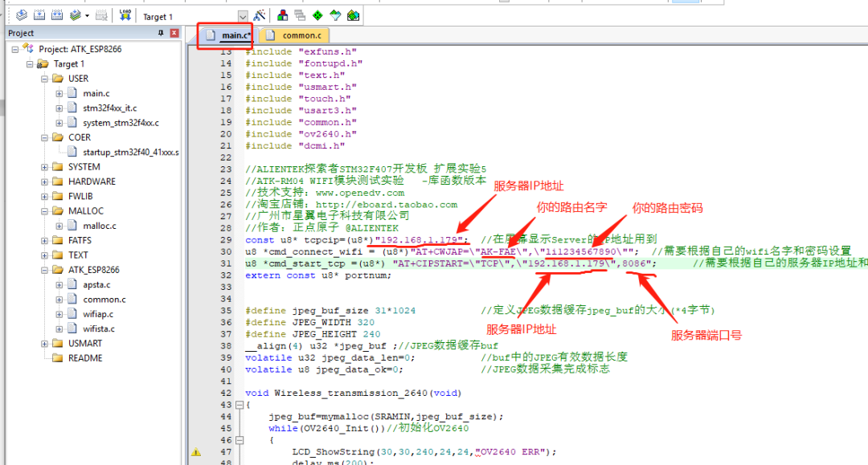Expand apsta.c dependencies
The image size is (868, 465).
tap(59, 285)
